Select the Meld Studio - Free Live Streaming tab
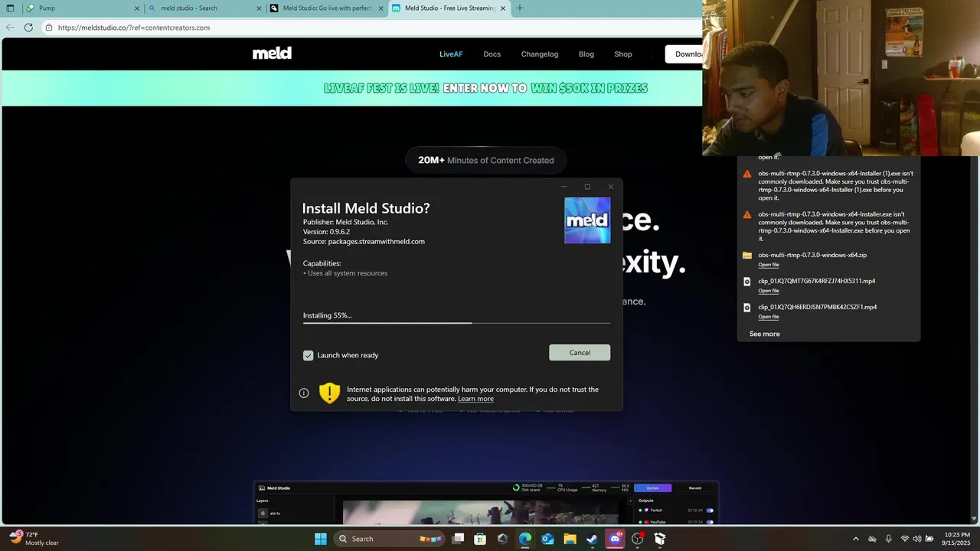 449,8
